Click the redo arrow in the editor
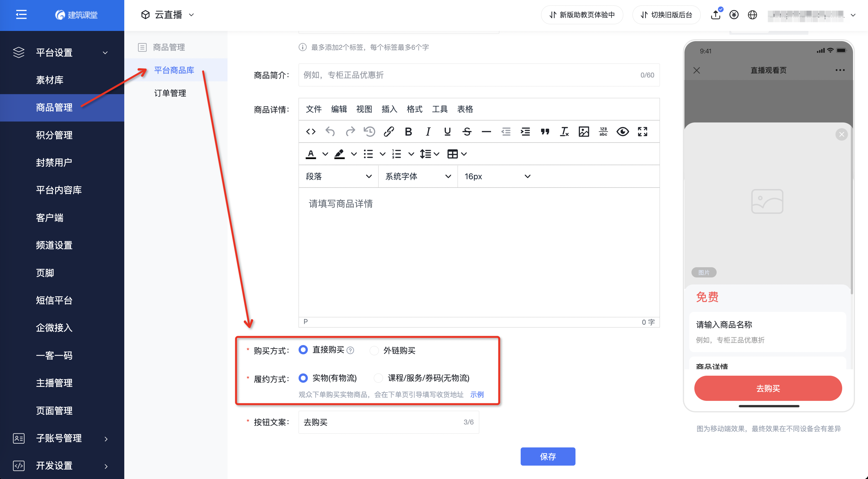868x479 pixels. pos(350,132)
